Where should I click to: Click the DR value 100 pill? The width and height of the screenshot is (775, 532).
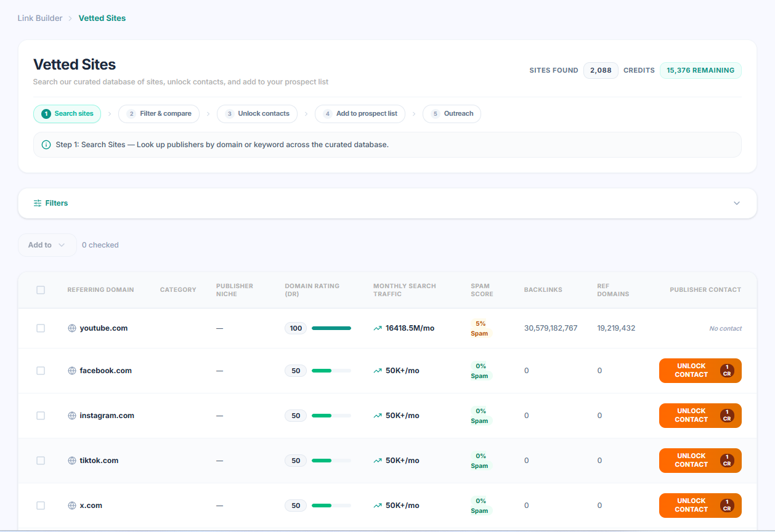(x=296, y=328)
